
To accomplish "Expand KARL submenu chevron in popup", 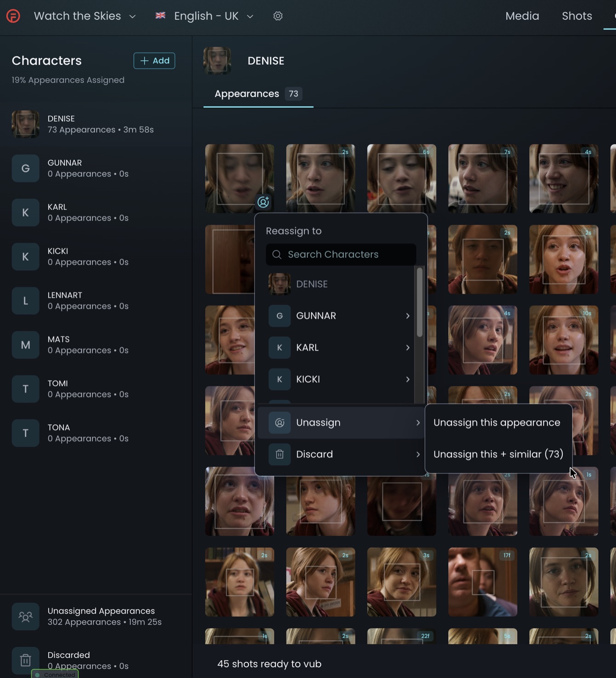I will (x=408, y=348).
